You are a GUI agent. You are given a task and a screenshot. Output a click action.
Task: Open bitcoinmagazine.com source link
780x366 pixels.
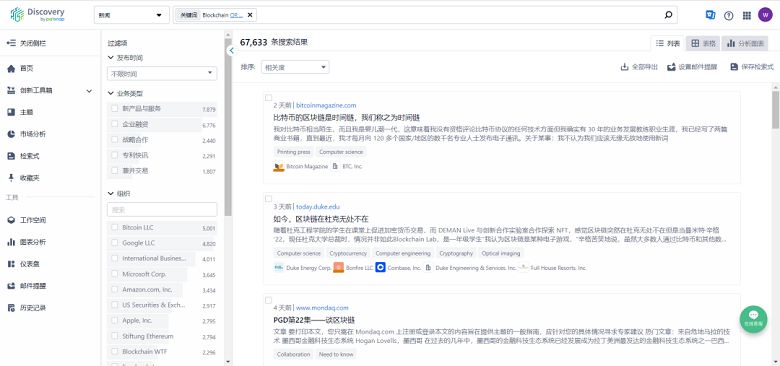click(x=326, y=105)
